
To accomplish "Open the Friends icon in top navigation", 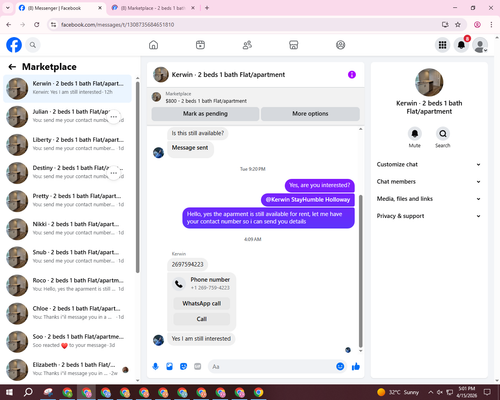I will (x=247, y=45).
